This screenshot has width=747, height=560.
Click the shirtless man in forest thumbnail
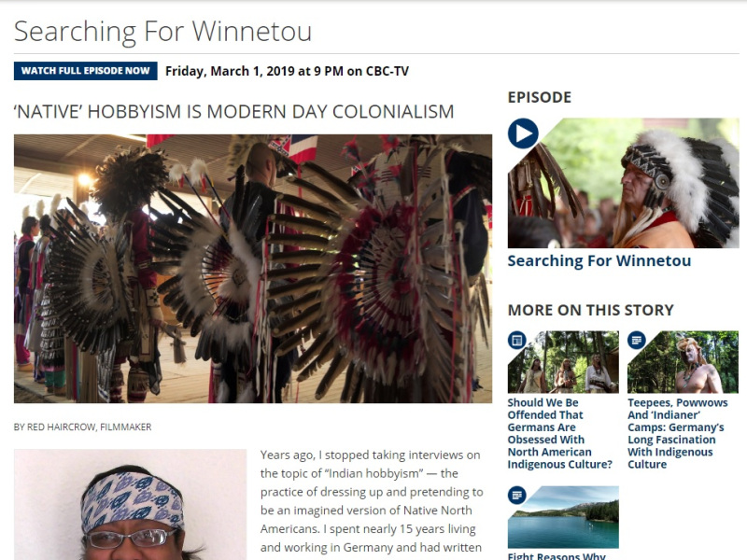click(684, 362)
